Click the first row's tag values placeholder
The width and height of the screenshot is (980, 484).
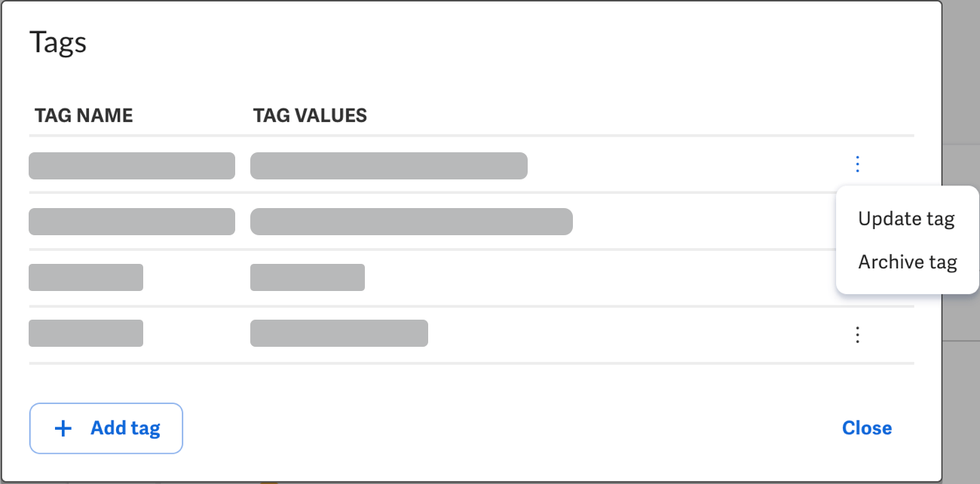coord(389,165)
